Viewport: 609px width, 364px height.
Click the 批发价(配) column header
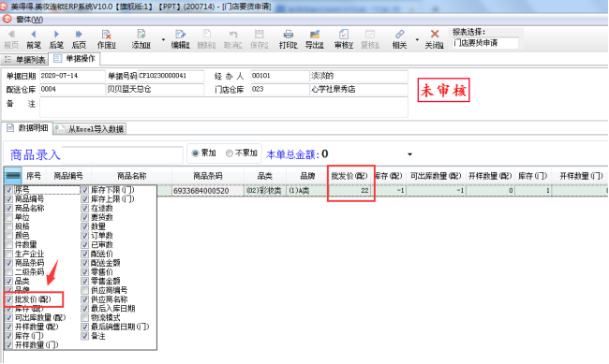point(349,176)
